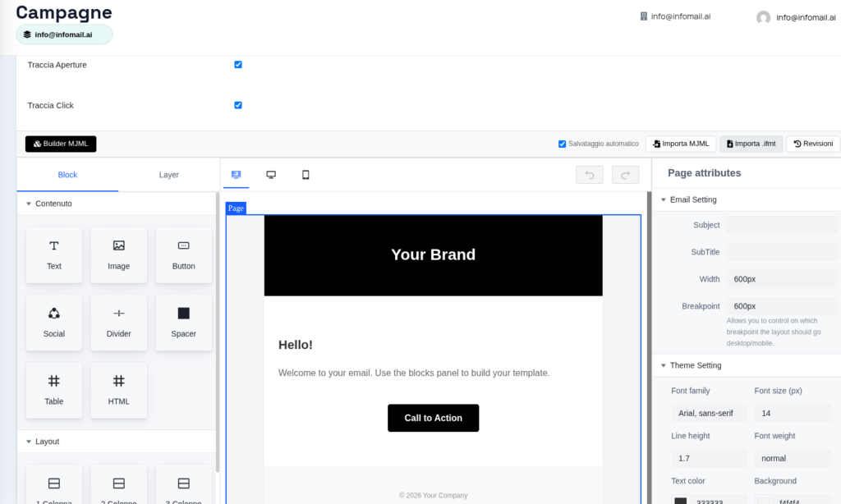Click the Importa MJML button

[x=681, y=144]
